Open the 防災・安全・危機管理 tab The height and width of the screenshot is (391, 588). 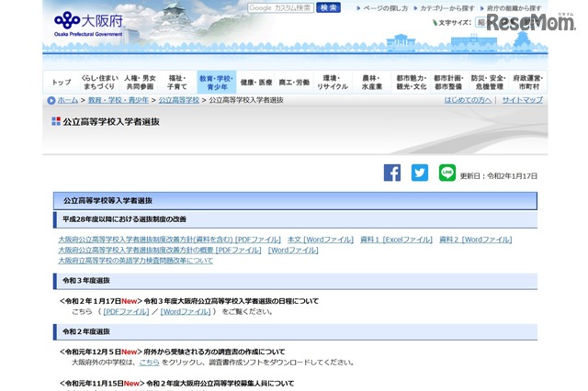click(x=488, y=82)
